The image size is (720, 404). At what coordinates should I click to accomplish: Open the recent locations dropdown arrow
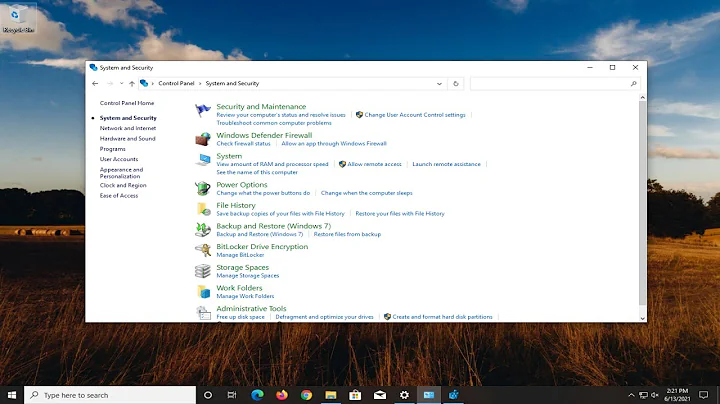(x=121, y=84)
